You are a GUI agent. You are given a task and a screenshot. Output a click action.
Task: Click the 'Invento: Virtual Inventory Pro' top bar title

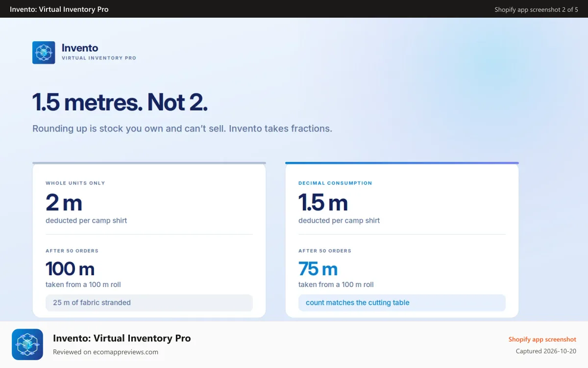tap(59, 9)
